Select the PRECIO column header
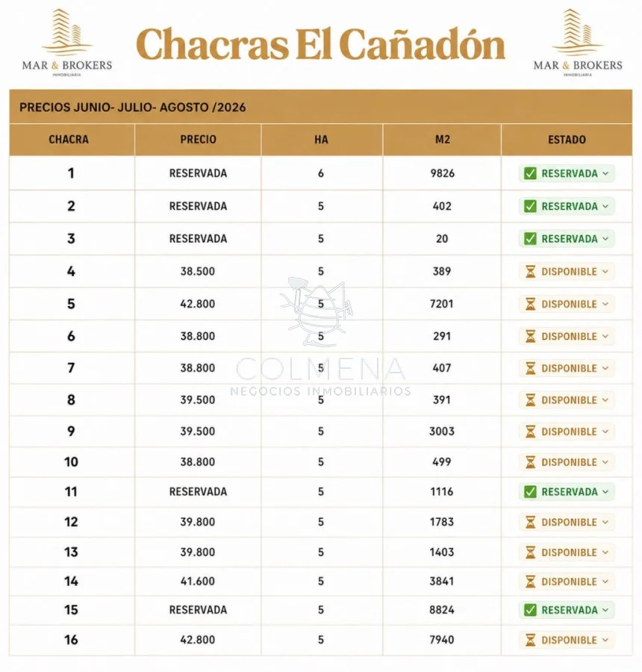 (198, 140)
